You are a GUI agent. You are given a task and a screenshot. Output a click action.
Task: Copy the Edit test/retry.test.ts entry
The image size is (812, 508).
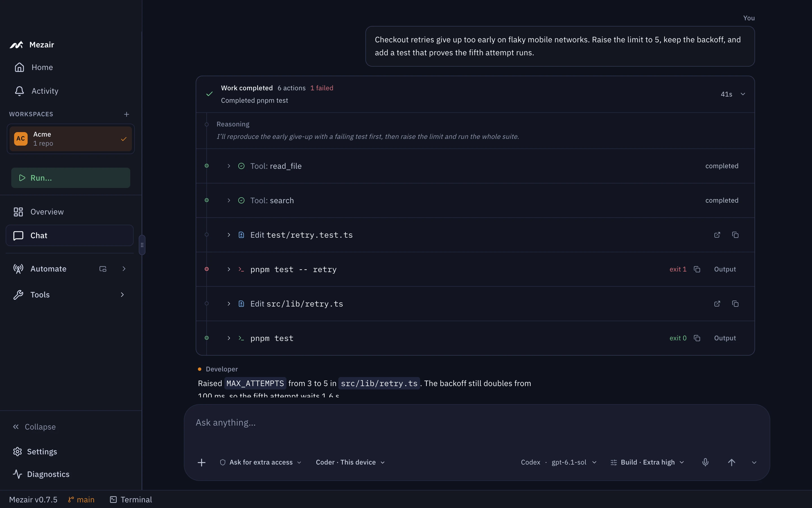tap(735, 235)
